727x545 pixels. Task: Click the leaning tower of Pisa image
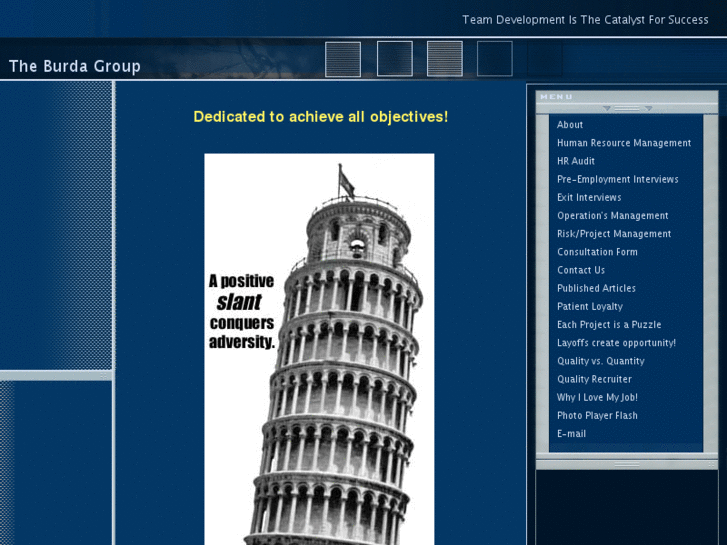(x=319, y=350)
